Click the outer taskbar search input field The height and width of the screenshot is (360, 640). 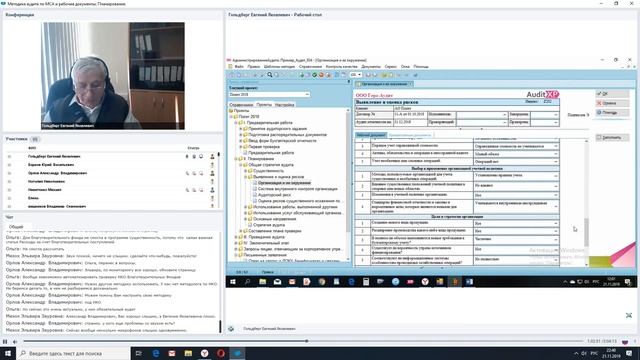(x=73, y=353)
